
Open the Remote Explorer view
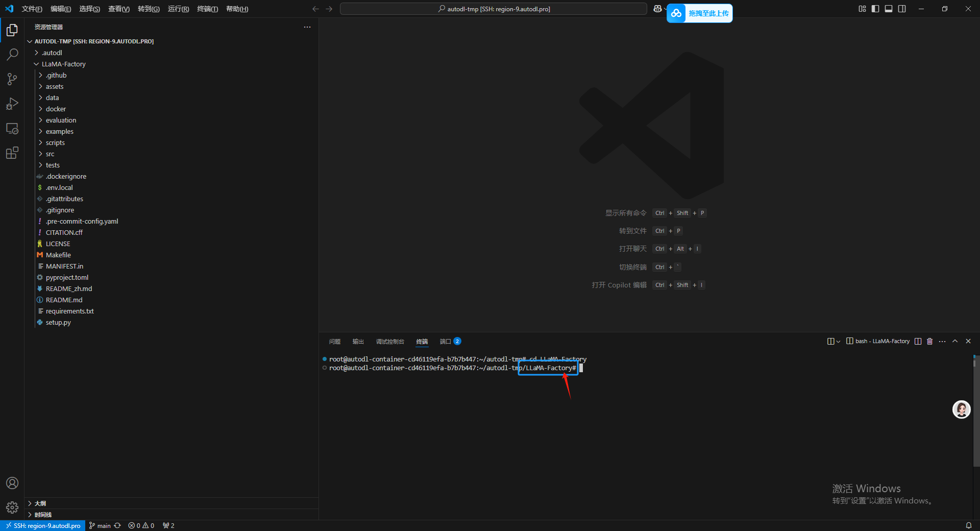[12, 128]
